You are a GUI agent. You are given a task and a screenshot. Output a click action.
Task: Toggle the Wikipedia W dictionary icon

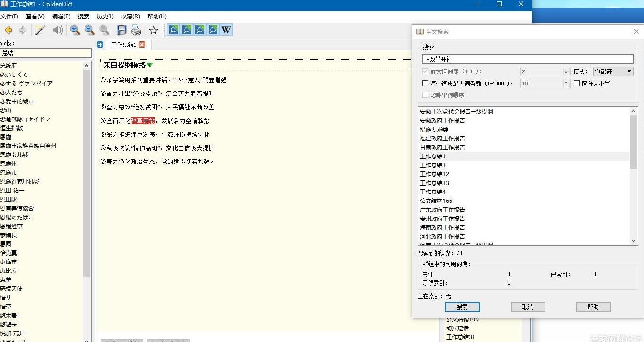(226, 30)
